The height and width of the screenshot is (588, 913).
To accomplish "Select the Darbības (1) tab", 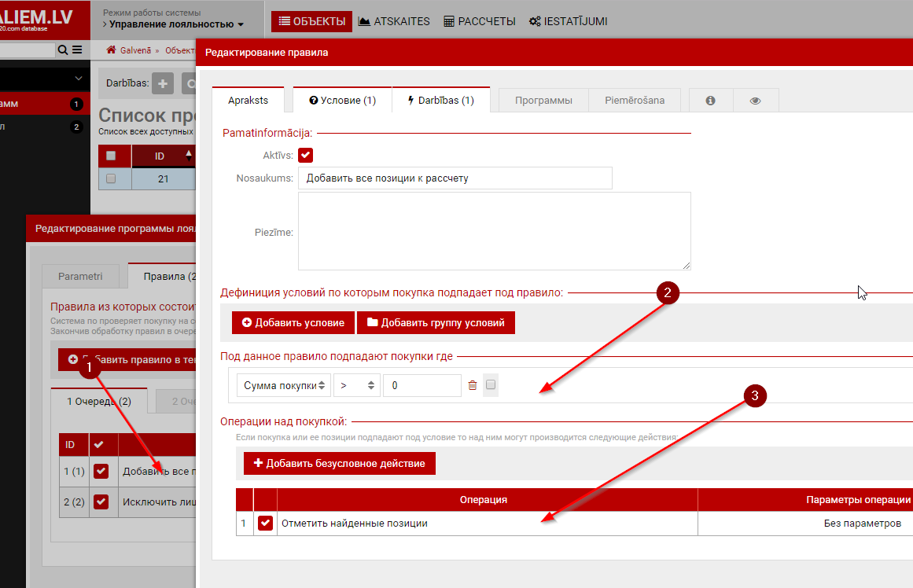I will point(440,101).
